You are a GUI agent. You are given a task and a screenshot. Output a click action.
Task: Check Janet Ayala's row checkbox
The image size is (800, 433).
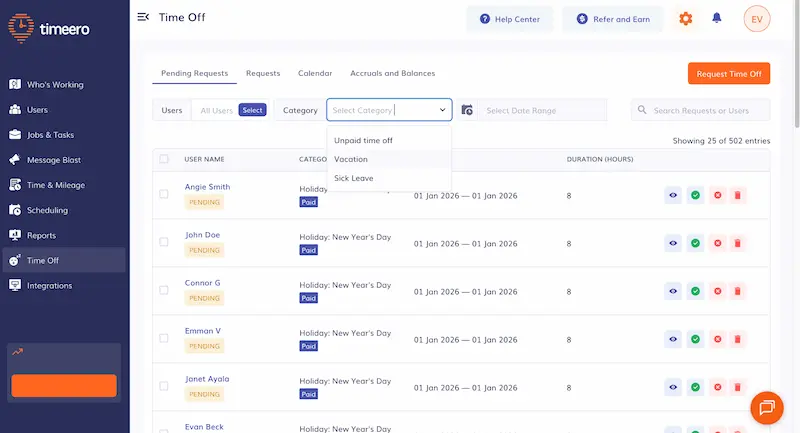click(164, 386)
